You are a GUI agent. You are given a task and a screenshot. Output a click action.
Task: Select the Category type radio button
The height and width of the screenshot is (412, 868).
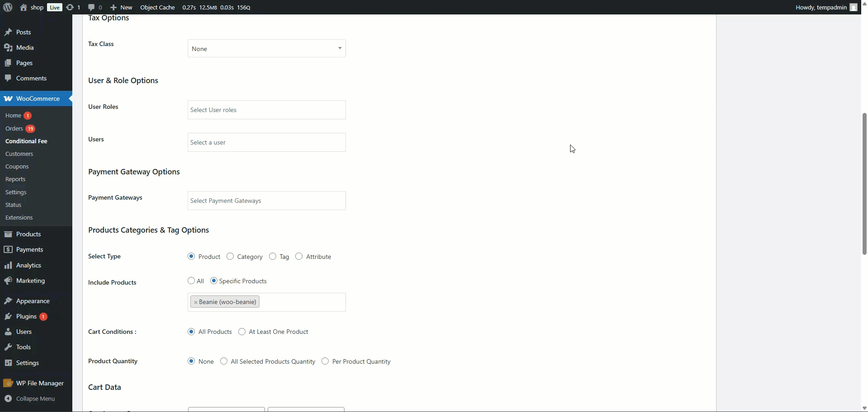point(230,256)
